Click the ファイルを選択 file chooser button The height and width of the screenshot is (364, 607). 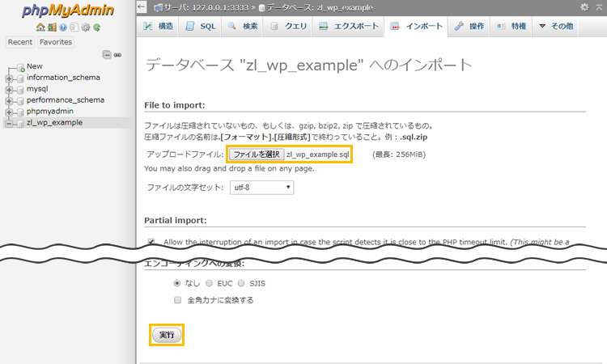(256, 154)
